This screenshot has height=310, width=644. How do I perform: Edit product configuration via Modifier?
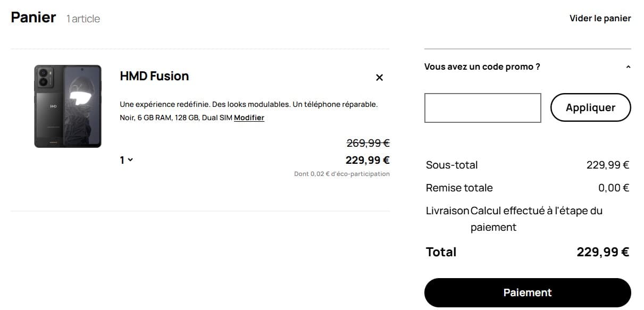tap(249, 118)
